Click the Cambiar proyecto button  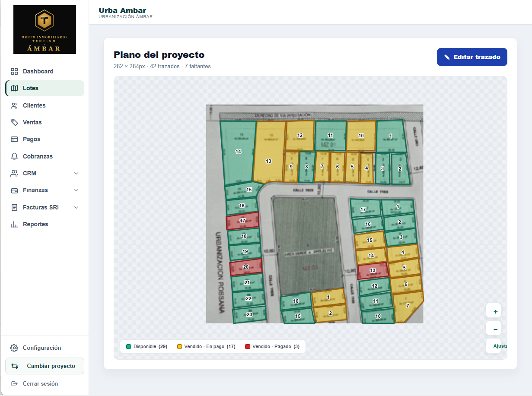coord(45,366)
